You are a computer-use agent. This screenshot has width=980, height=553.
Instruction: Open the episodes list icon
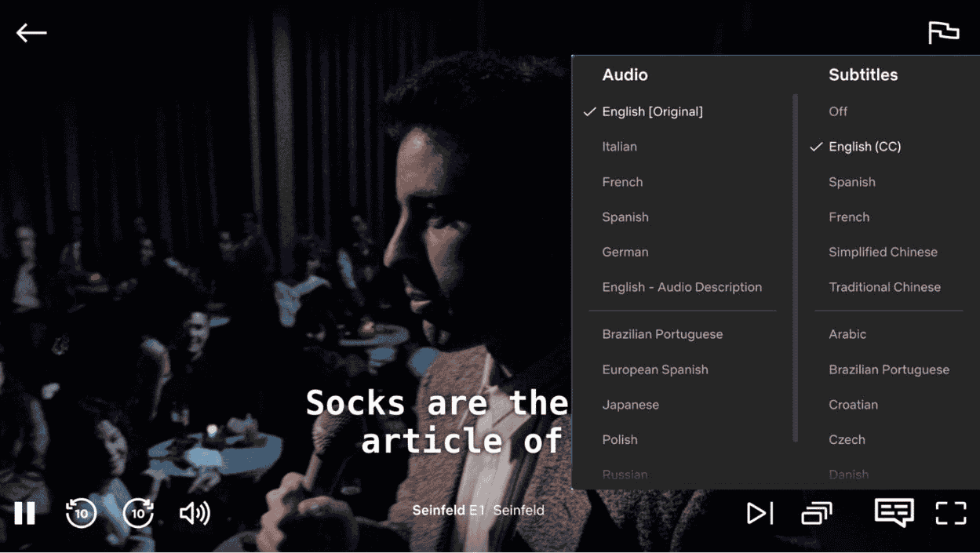pos(817,513)
